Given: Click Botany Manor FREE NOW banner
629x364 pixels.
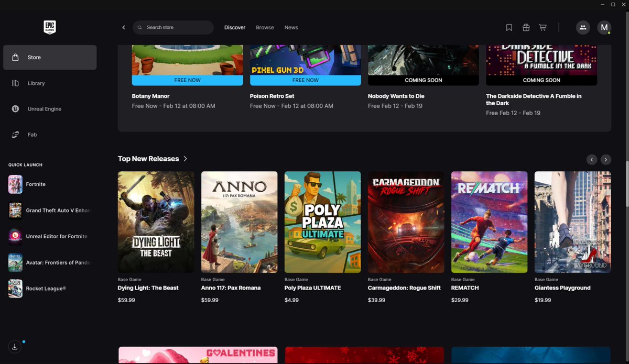Looking at the screenshot, I should click(187, 80).
